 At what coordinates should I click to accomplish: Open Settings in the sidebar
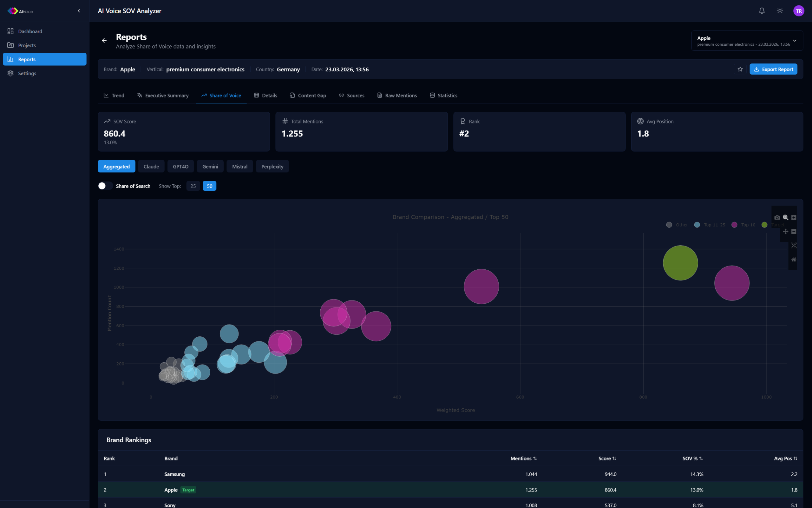click(27, 73)
